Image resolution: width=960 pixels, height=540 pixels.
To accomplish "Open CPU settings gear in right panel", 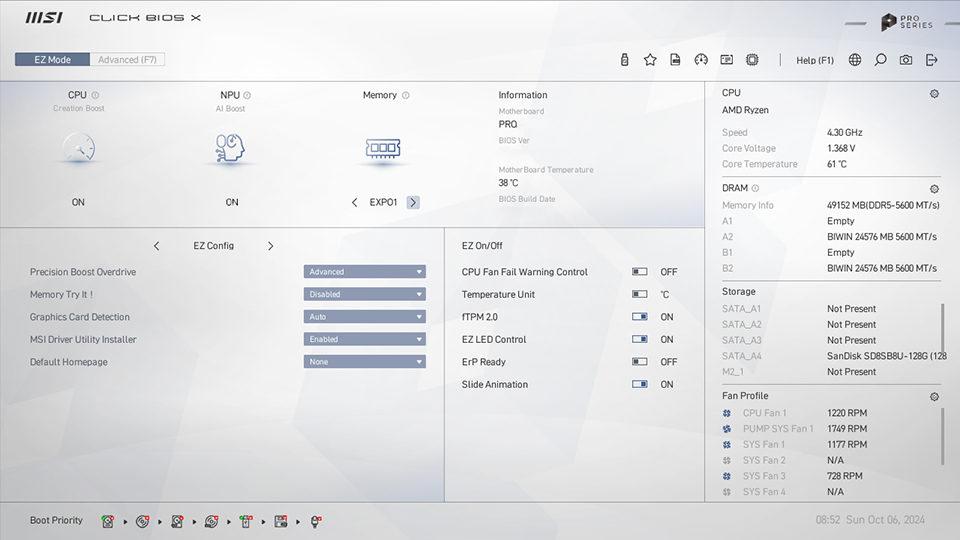I will click(x=934, y=94).
